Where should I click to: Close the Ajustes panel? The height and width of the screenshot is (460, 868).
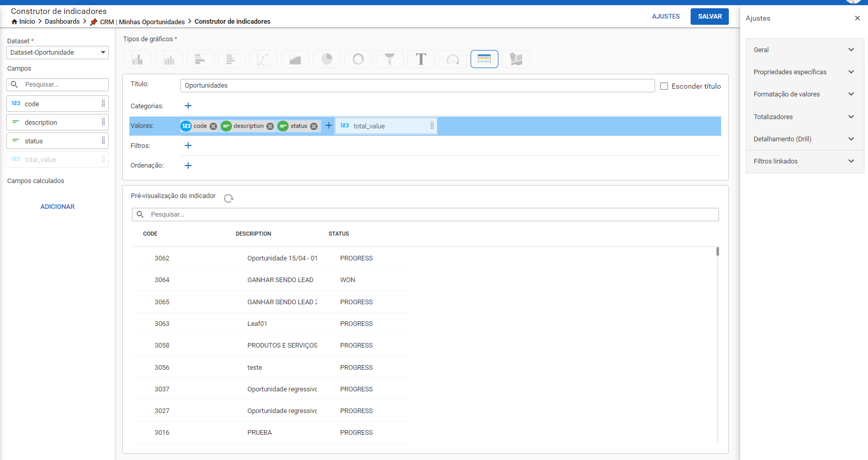(x=857, y=18)
